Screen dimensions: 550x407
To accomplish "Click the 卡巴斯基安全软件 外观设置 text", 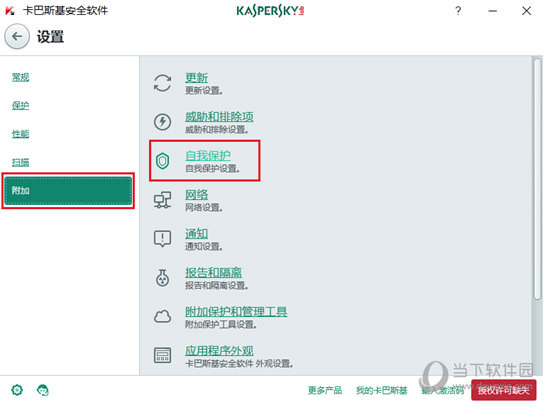I will pos(239,363).
